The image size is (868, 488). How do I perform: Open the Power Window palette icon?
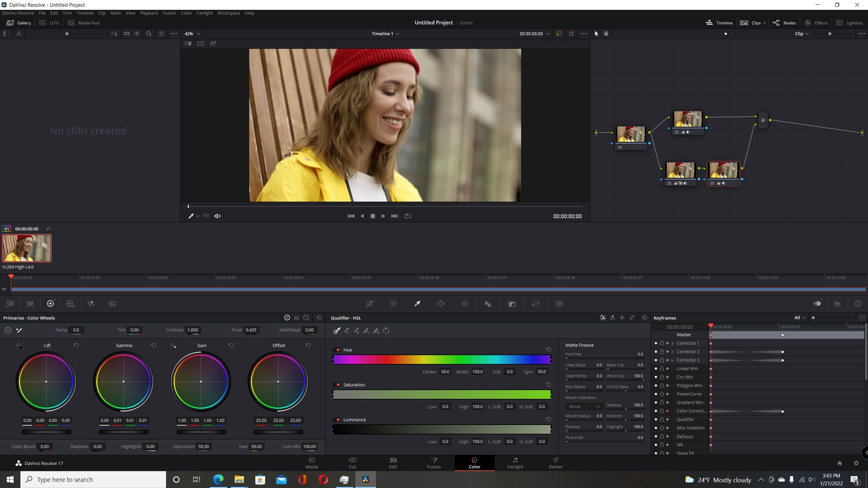(x=441, y=304)
